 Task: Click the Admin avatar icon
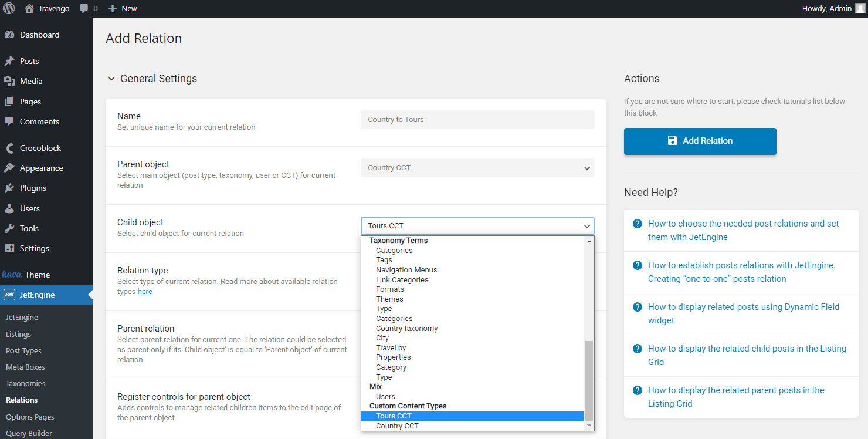[860, 8]
